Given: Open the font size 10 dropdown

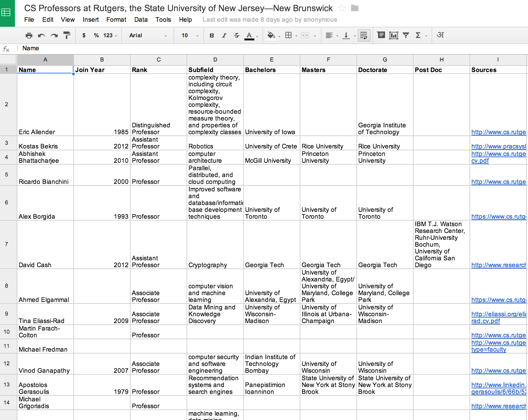Looking at the screenshot, I should coord(190,35).
